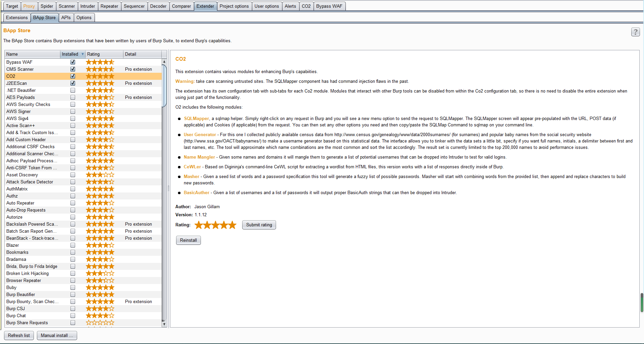Screen dimensions: 644x344
Task: Switch to the Target tab
Action: click(x=12, y=6)
